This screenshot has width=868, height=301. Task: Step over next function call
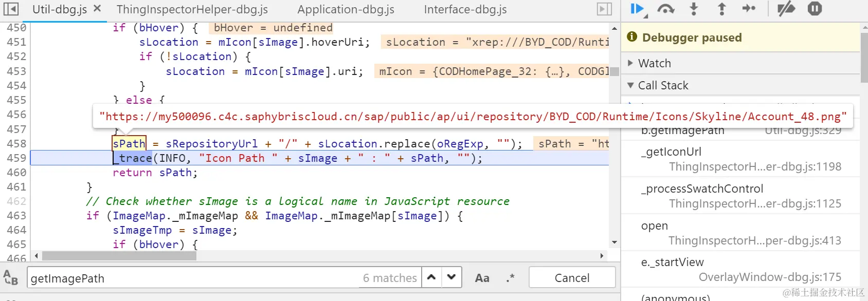click(x=666, y=9)
